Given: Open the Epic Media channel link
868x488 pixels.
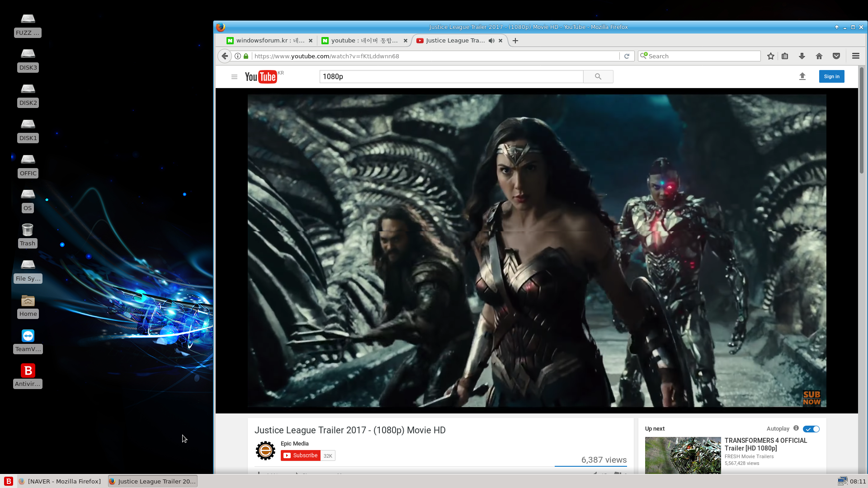Looking at the screenshot, I should (294, 444).
